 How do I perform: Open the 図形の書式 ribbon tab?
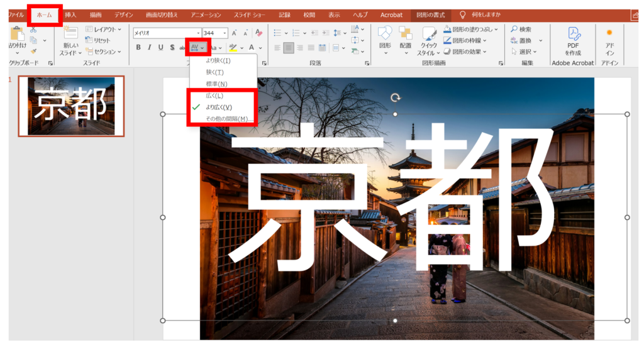pyautogui.click(x=431, y=14)
